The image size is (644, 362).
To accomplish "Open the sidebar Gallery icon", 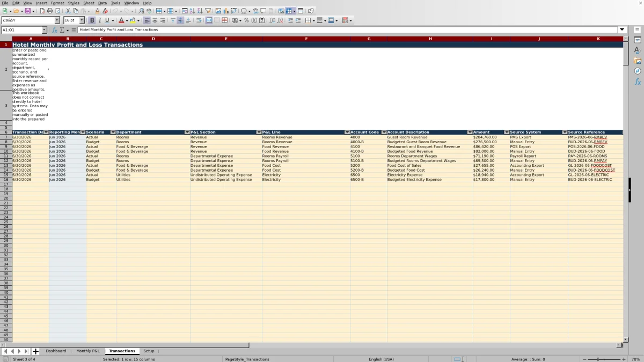I will pos(638,61).
